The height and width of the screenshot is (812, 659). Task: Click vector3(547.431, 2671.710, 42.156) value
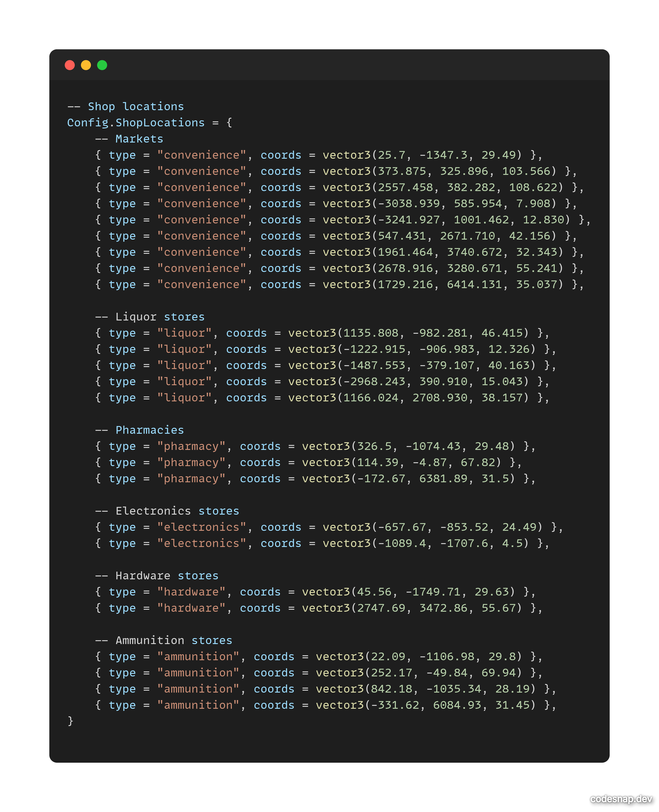pos(440,236)
